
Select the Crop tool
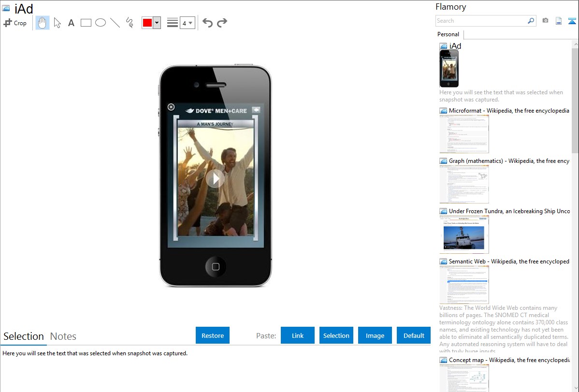coord(15,23)
